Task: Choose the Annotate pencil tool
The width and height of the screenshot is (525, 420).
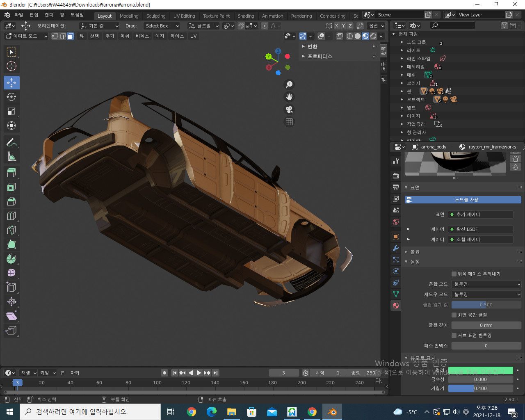Action: 11,142
